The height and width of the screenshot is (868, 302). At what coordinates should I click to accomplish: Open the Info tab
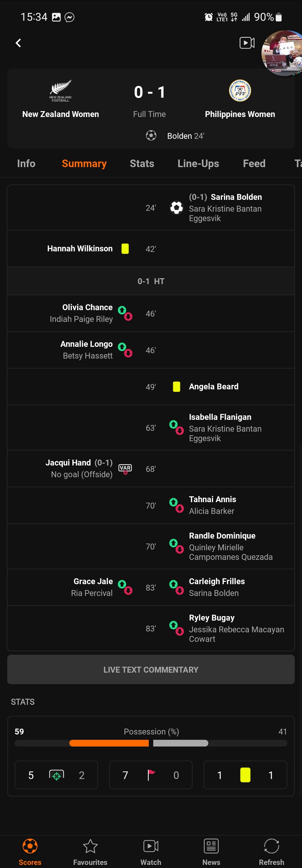tap(26, 163)
